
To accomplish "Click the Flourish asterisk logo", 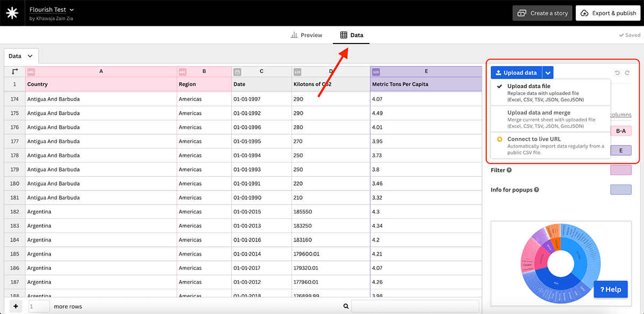I will (x=12, y=13).
